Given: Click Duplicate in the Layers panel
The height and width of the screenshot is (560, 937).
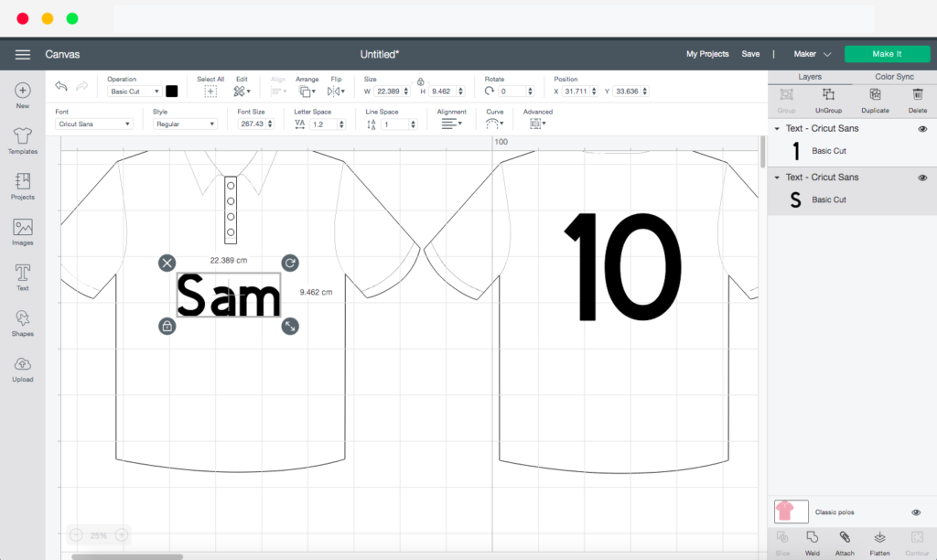Looking at the screenshot, I should pos(875,99).
